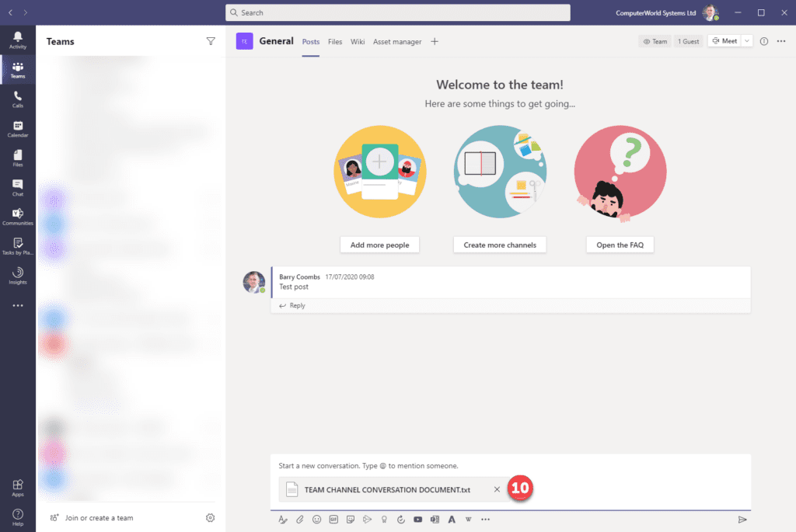Expand the Meet dropdown arrow

747,41
